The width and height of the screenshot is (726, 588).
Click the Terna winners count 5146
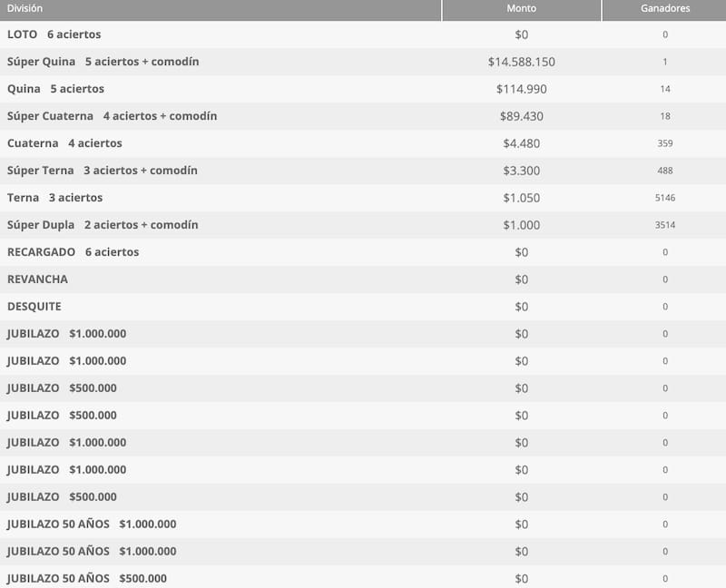665,198
